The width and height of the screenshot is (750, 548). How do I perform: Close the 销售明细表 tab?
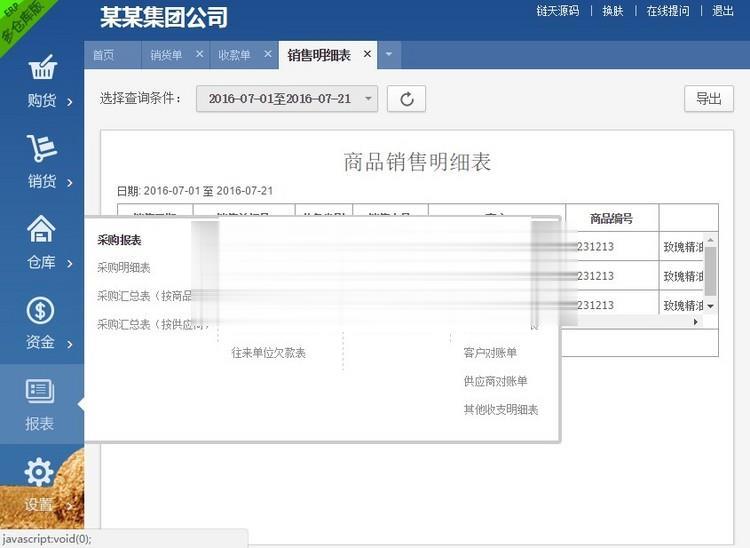(x=367, y=54)
